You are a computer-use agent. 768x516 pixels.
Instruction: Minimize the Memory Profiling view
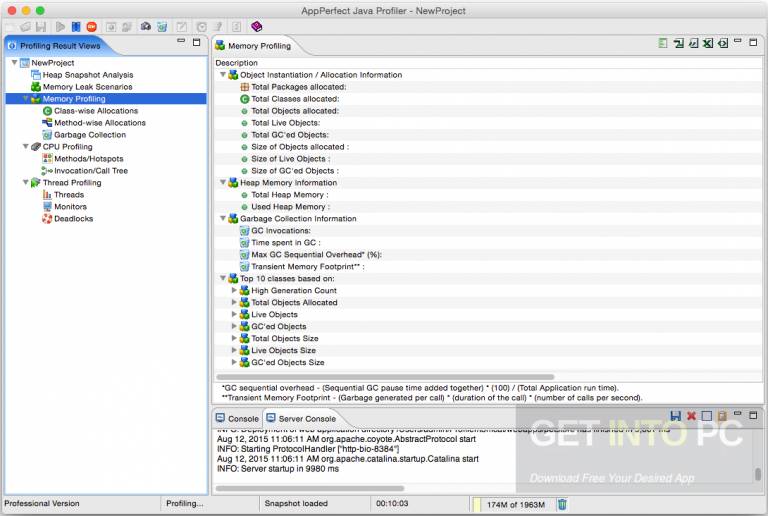(738, 41)
